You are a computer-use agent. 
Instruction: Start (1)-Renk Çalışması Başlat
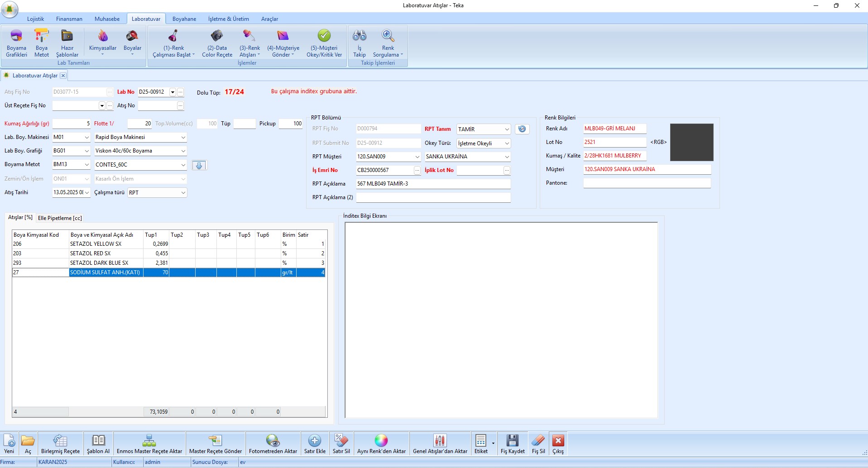pyautogui.click(x=173, y=43)
